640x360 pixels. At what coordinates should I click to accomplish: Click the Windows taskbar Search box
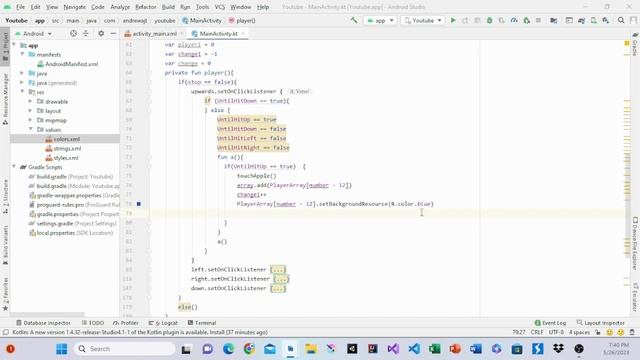(x=124, y=349)
